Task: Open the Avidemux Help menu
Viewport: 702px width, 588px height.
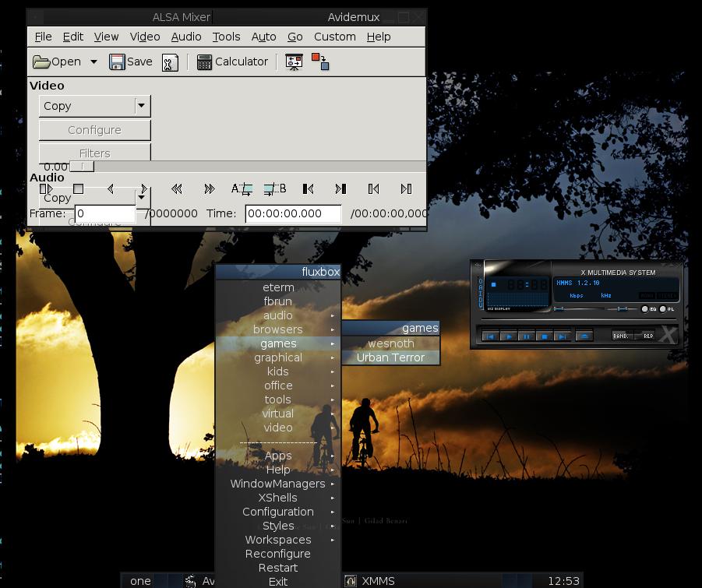Action: (379, 37)
